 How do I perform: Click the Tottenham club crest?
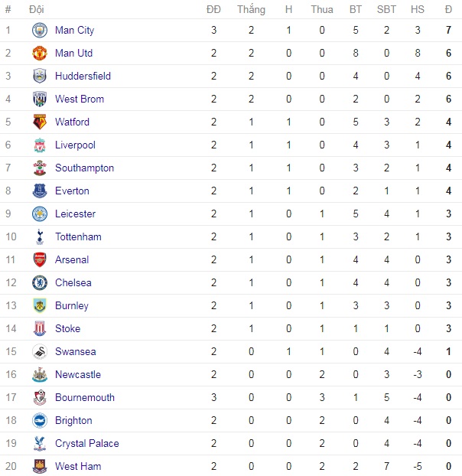[x=40, y=236]
